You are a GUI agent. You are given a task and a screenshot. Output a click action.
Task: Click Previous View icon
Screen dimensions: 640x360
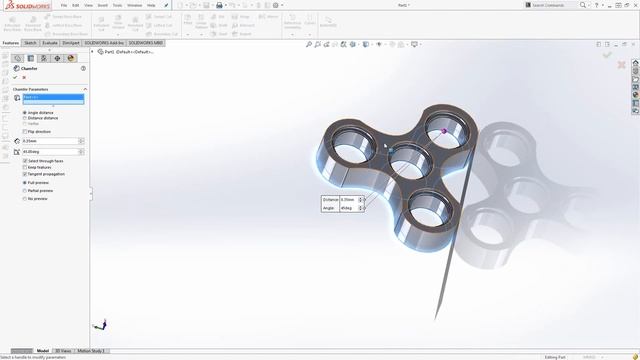tap(327, 44)
